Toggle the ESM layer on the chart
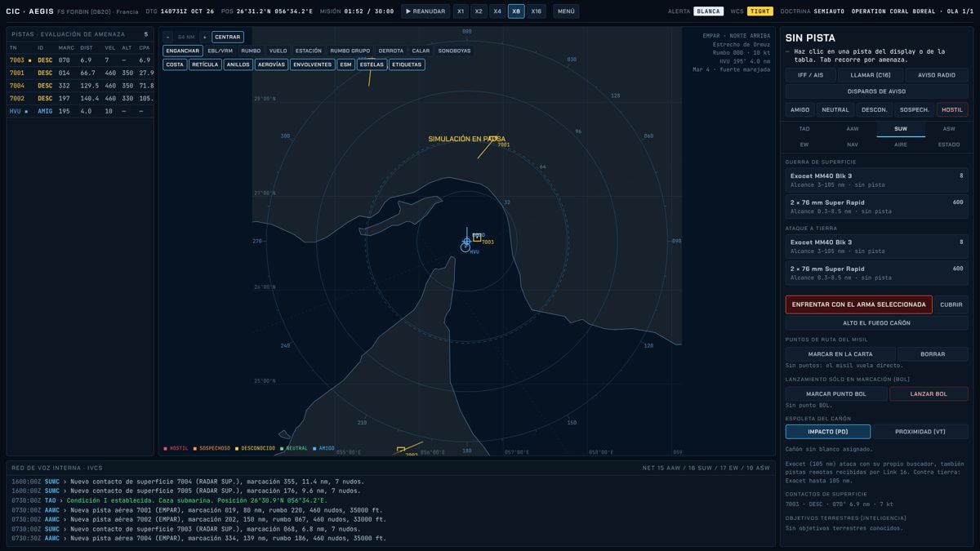 tap(346, 64)
